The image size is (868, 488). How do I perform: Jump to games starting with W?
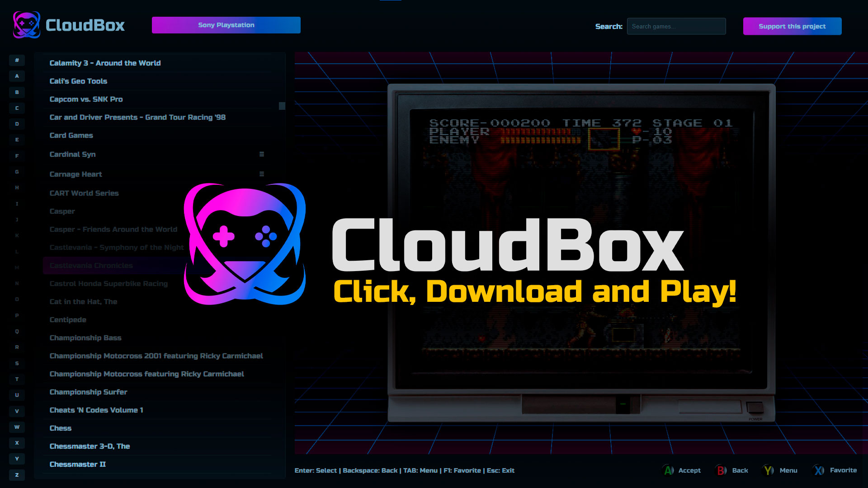(x=17, y=427)
